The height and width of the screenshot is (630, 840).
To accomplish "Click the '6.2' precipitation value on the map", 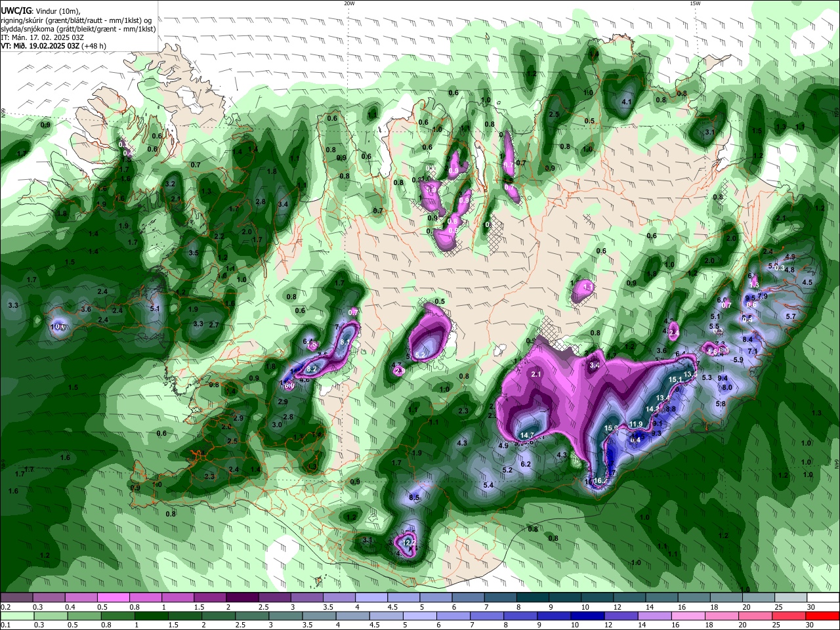I will 526,464.
